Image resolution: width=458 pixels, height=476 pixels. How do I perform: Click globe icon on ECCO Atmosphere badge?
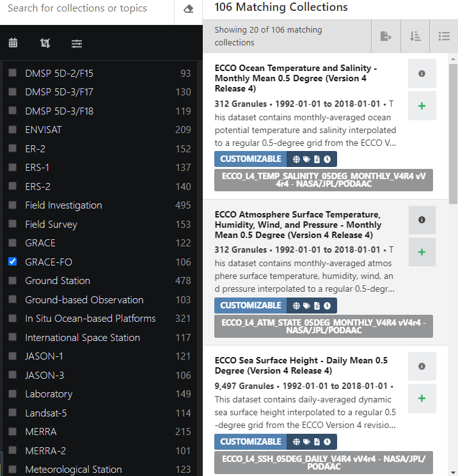coord(296,305)
